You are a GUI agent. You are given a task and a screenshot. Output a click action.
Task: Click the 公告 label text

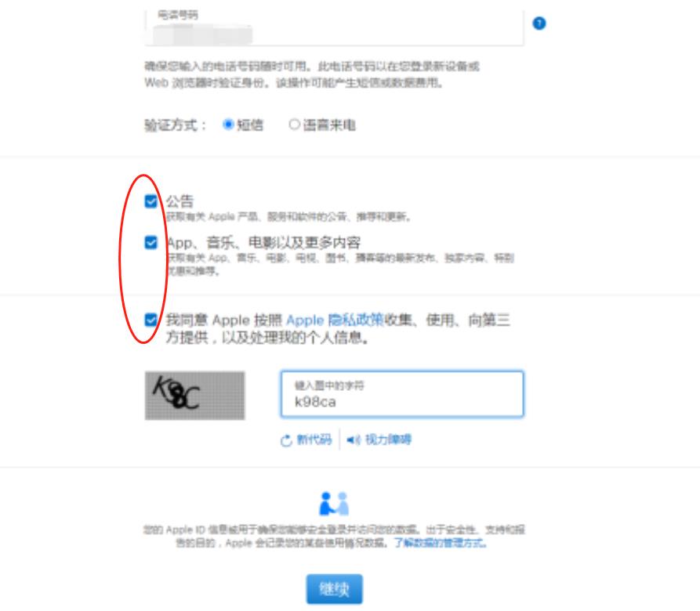[180, 201]
